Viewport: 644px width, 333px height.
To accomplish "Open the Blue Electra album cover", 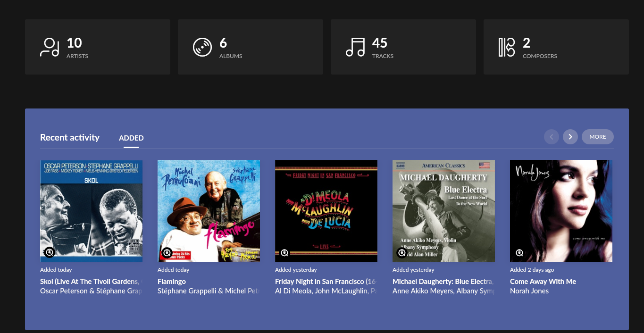I will [444, 211].
